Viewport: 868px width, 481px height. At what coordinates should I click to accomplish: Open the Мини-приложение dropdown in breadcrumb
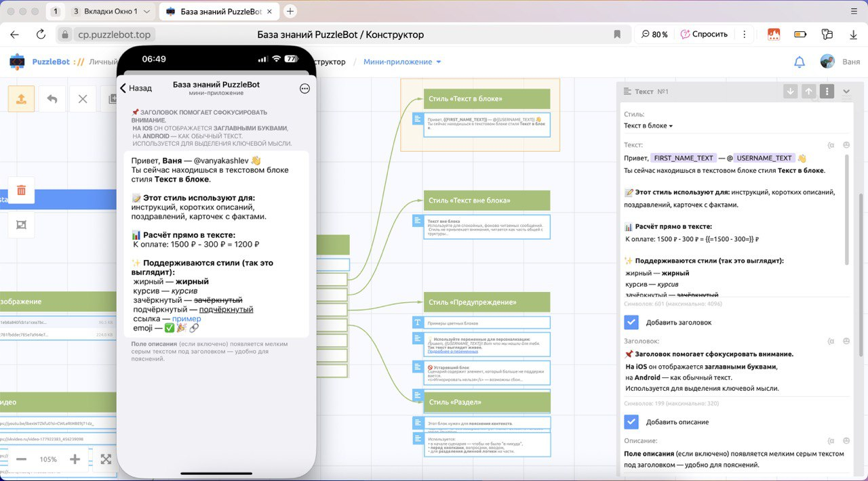click(402, 62)
